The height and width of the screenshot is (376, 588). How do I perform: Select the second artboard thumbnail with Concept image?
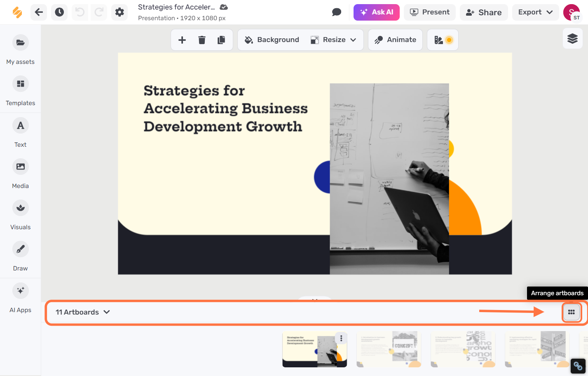(x=389, y=349)
